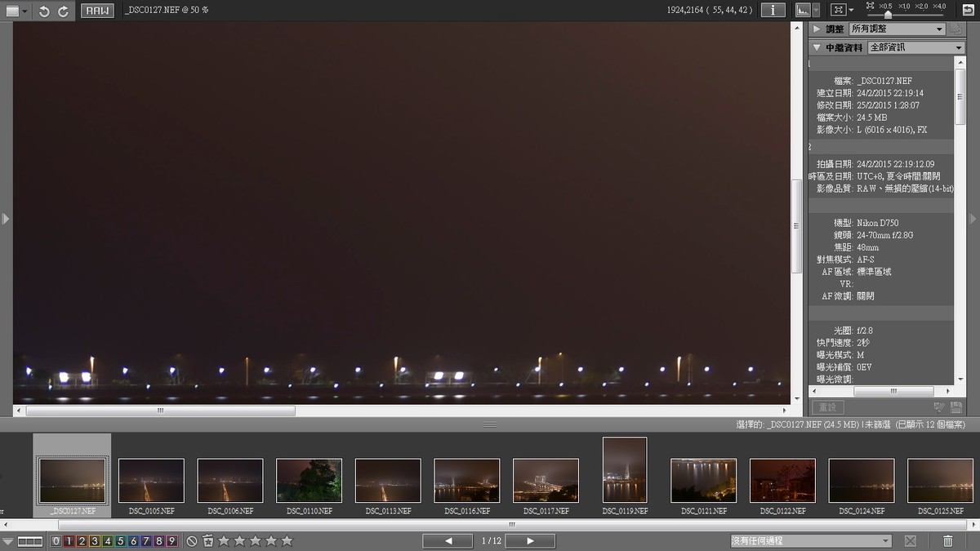This screenshot has height=551, width=980.
Task: Click the image viewer horizontal scrollbar
Action: pos(160,411)
